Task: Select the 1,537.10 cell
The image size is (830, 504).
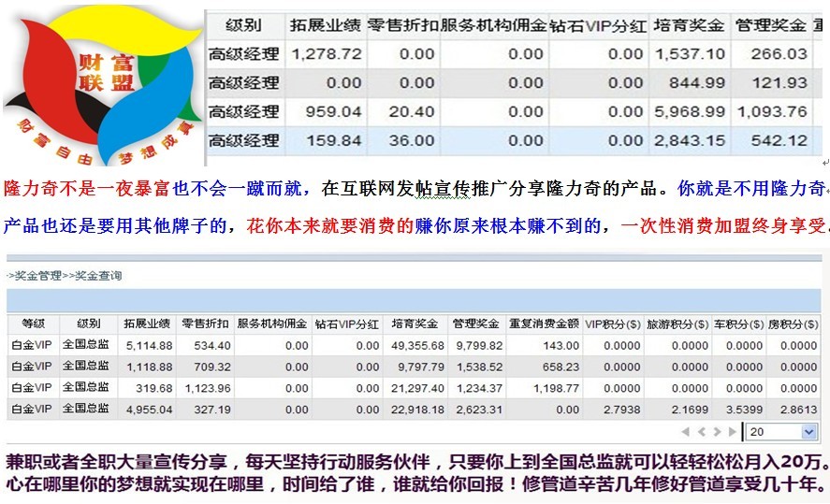Action: (690, 54)
